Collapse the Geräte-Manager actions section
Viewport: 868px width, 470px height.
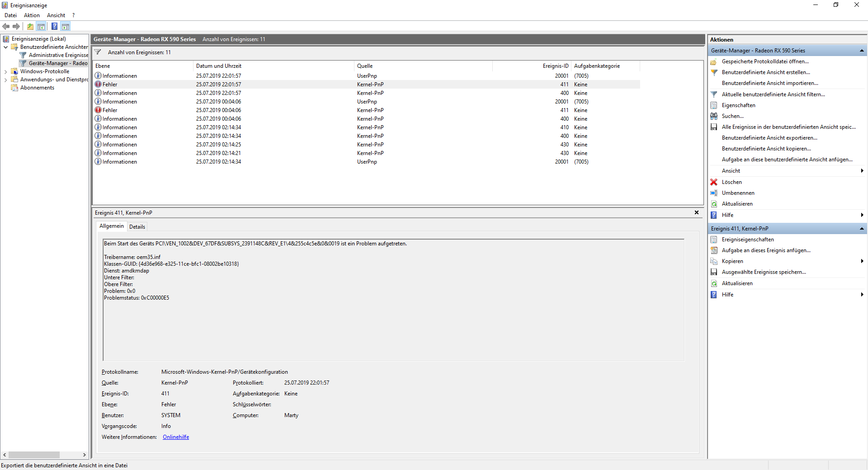coord(862,51)
